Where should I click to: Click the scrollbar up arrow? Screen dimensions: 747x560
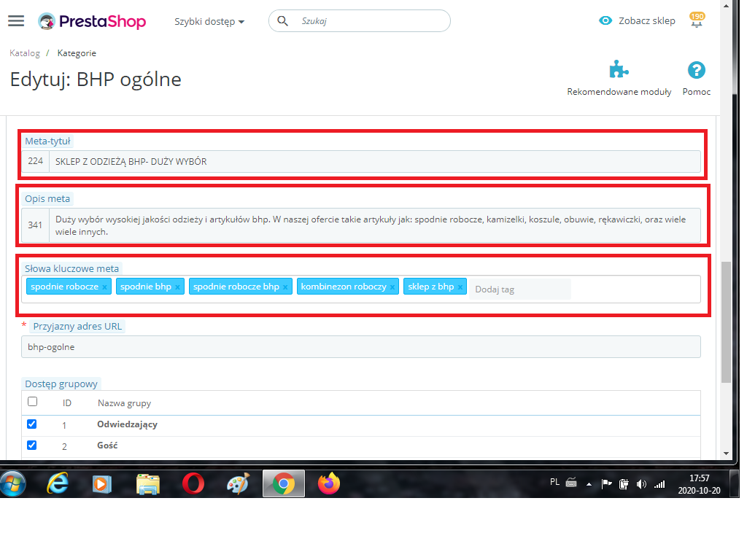click(x=726, y=6)
